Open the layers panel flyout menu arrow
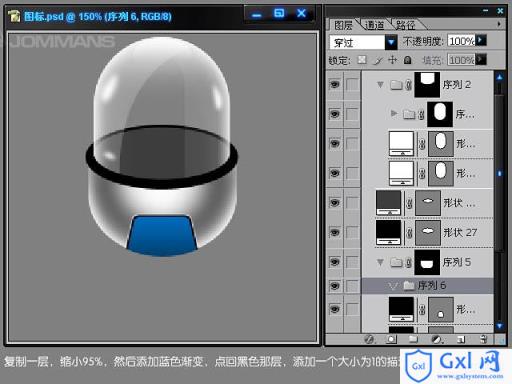This screenshot has height=384, width=512. pyautogui.click(x=499, y=24)
